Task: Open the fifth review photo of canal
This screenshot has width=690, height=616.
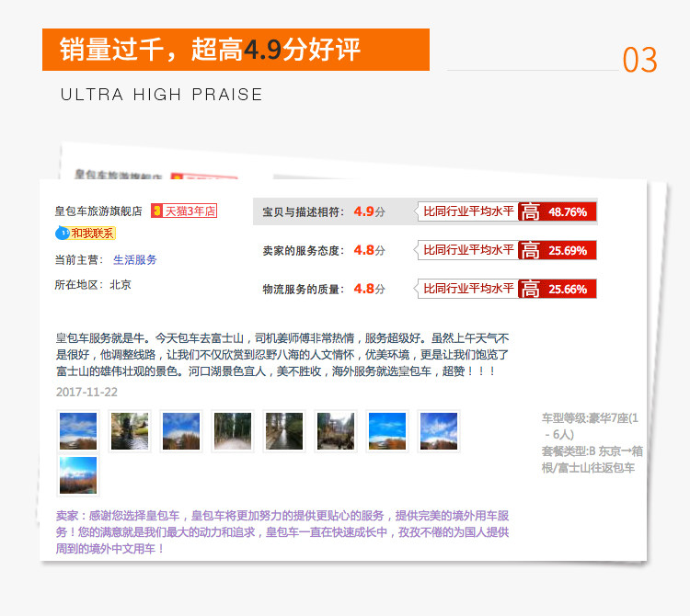Action: (x=284, y=431)
